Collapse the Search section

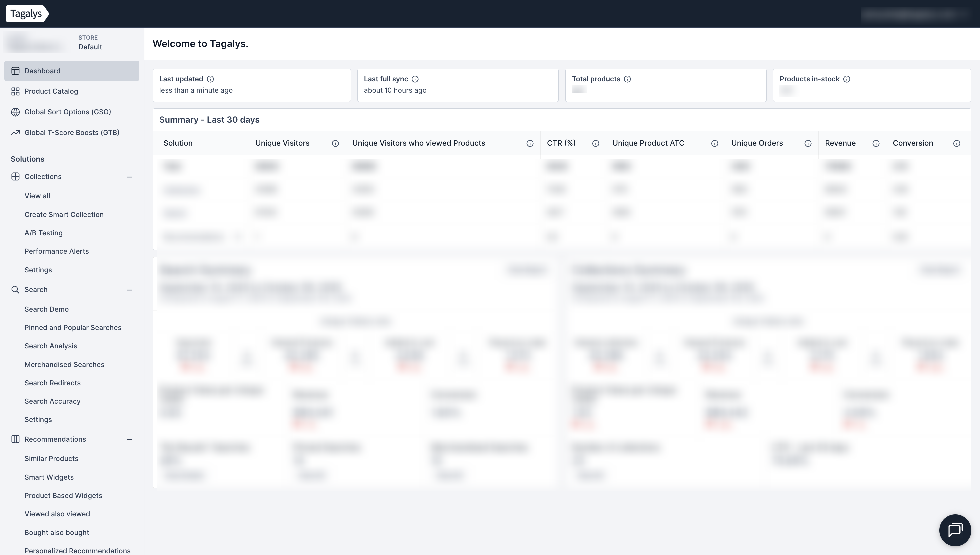[x=129, y=290]
